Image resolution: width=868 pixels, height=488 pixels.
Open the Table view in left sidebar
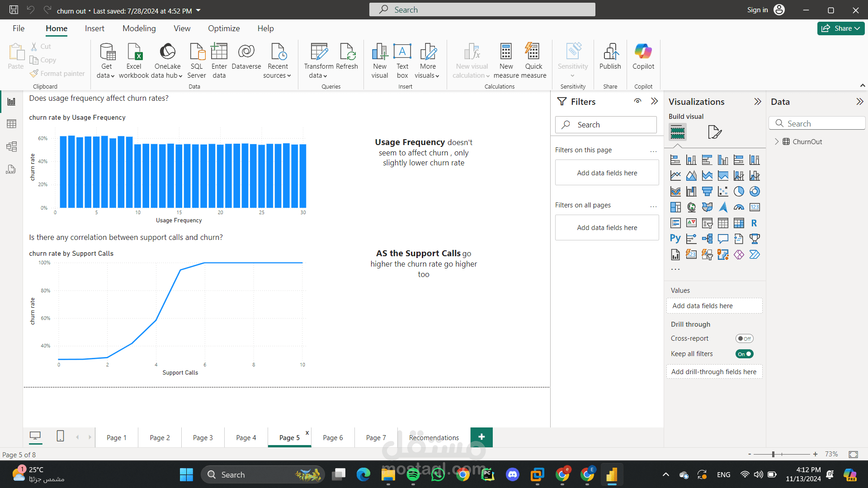[11, 124]
